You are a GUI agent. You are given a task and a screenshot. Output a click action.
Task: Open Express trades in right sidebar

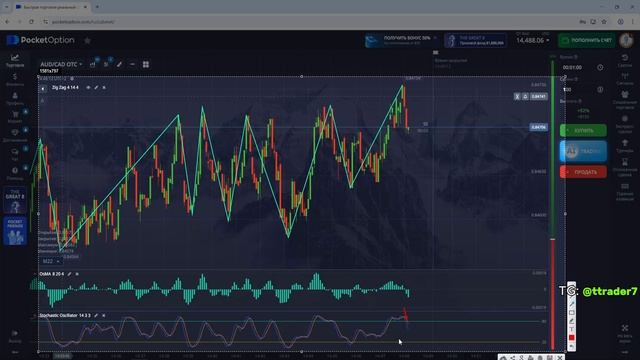pyautogui.click(x=624, y=124)
